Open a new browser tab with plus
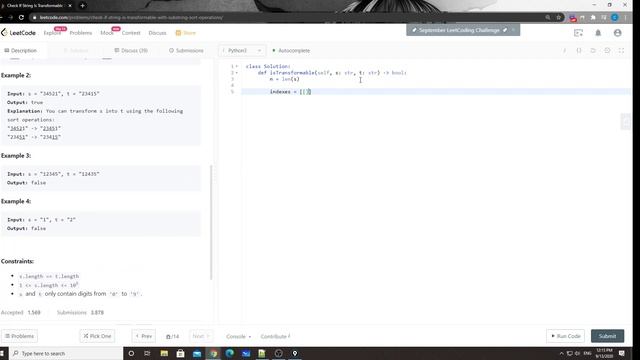640x360 pixels. [x=82, y=6]
